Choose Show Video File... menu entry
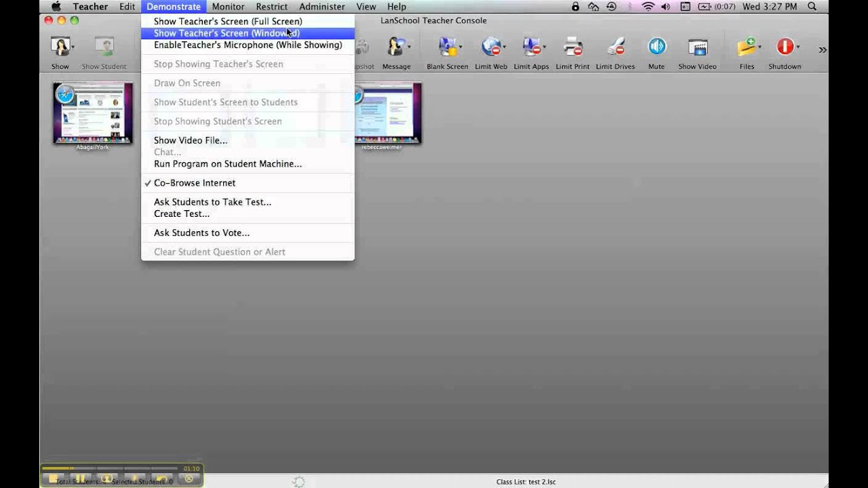The height and width of the screenshot is (488, 868). tap(248, 140)
